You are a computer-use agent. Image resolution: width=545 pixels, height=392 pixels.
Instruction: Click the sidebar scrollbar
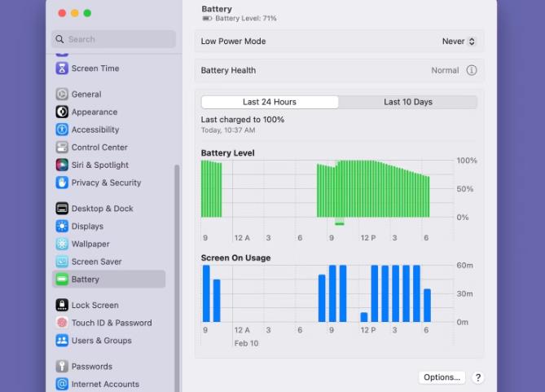point(177,278)
